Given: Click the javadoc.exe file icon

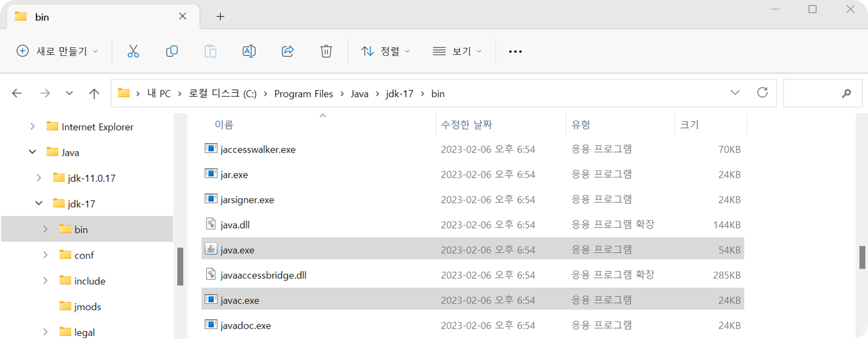Looking at the screenshot, I should coord(211,325).
